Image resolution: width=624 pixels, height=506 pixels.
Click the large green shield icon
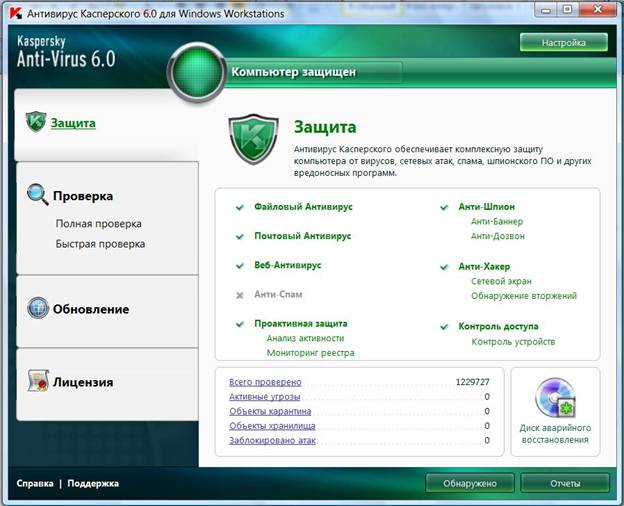click(253, 139)
